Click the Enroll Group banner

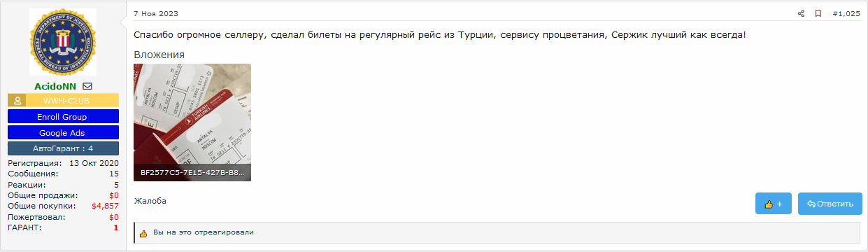(x=63, y=116)
